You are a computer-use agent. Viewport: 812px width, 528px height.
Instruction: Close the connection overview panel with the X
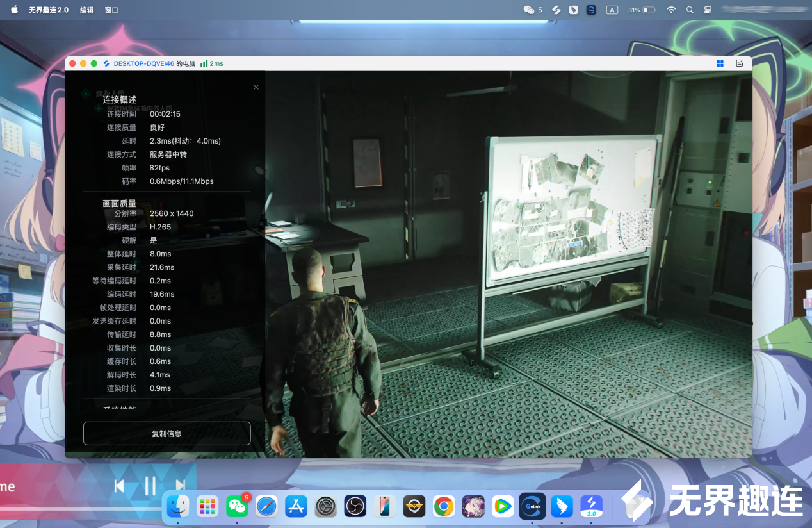(x=256, y=87)
